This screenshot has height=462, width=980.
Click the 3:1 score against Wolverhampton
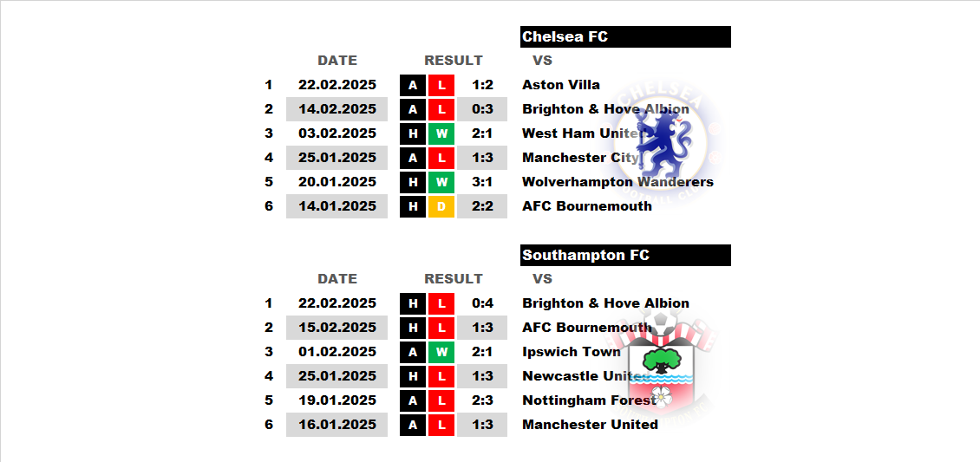point(482,182)
